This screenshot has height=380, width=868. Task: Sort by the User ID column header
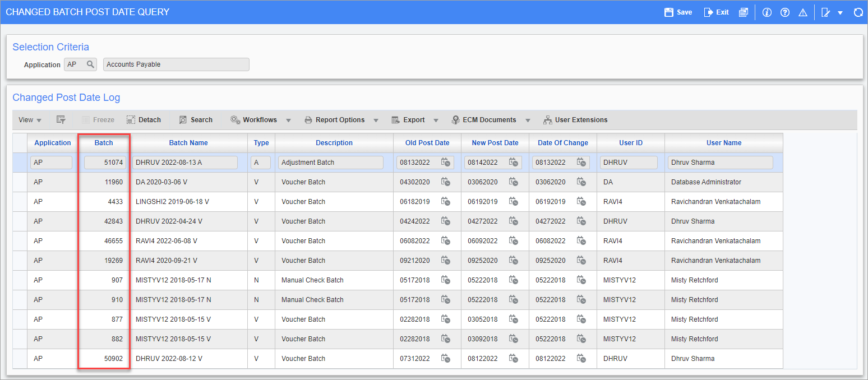tap(631, 143)
